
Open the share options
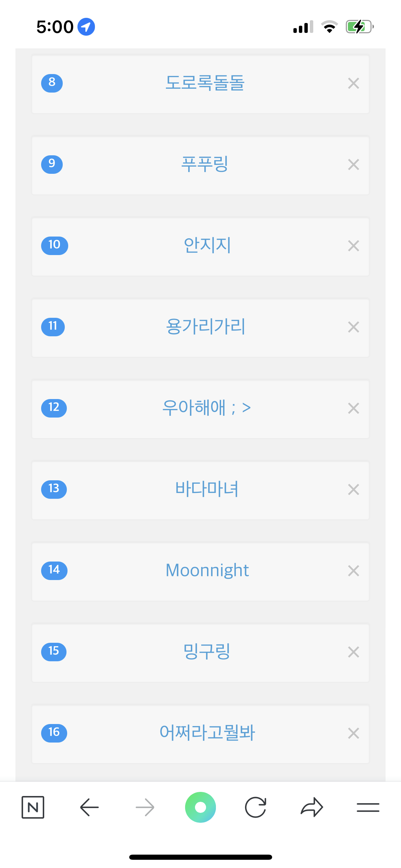point(312,807)
